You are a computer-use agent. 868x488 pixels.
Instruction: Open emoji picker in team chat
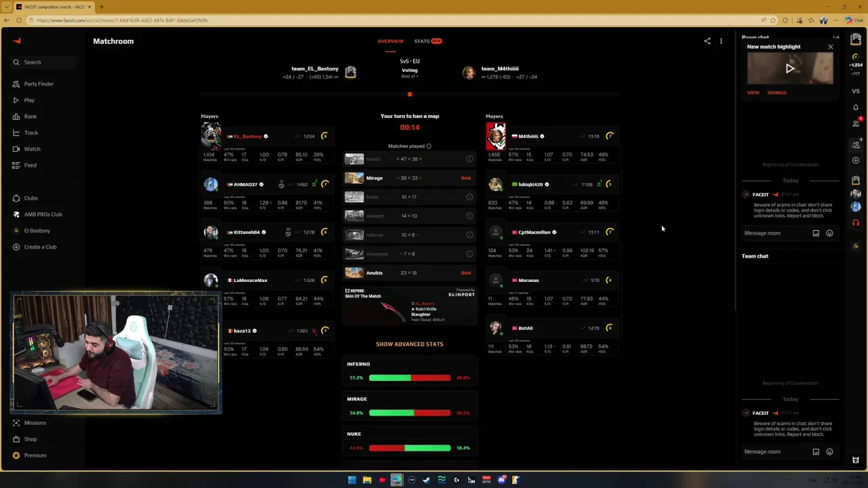[829, 452]
